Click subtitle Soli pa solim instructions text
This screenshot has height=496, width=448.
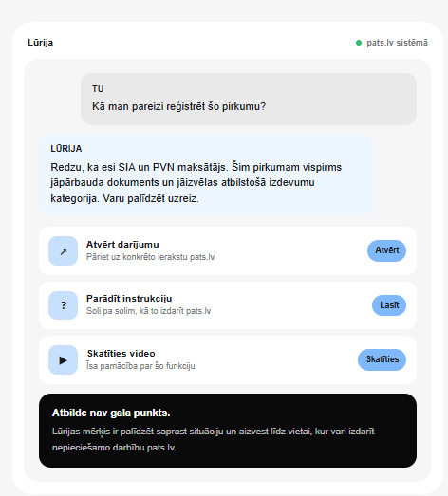coord(148,311)
